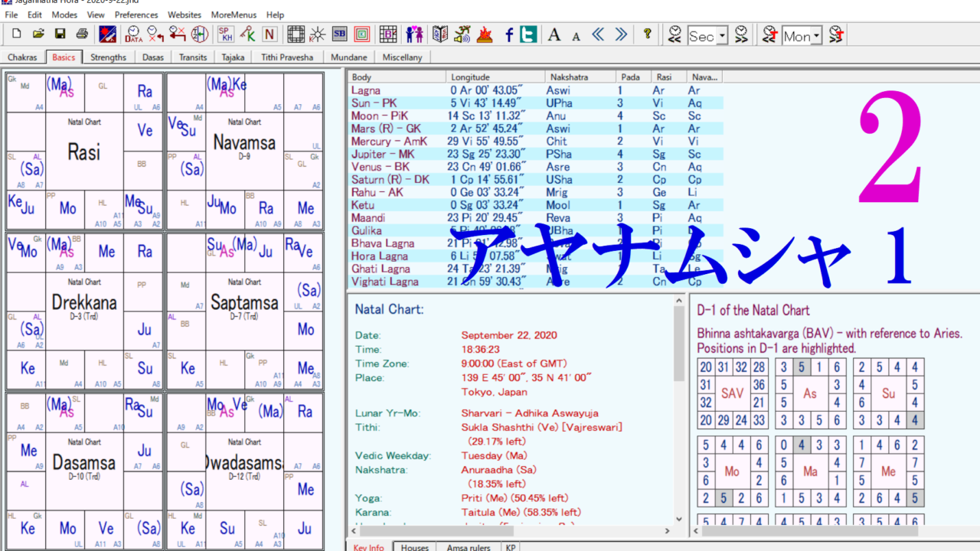980x551 pixels.
Task: Open the clock DATA edit icon
Action: point(133,34)
